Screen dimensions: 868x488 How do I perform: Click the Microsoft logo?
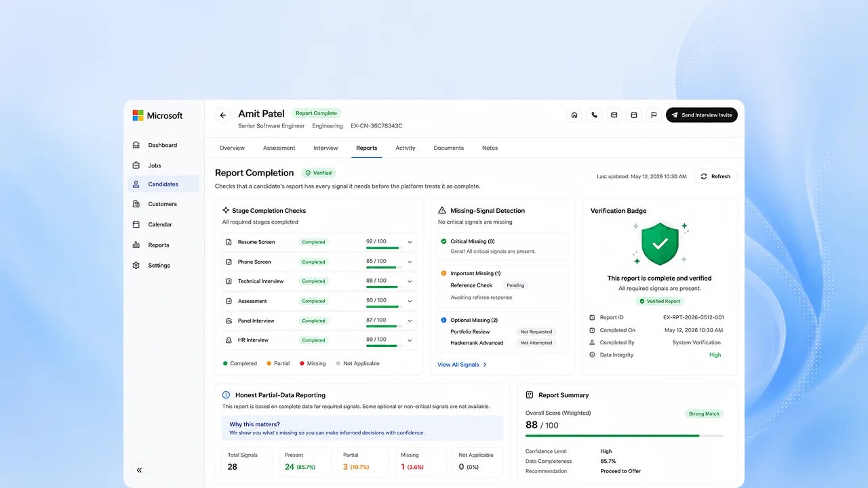click(158, 115)
